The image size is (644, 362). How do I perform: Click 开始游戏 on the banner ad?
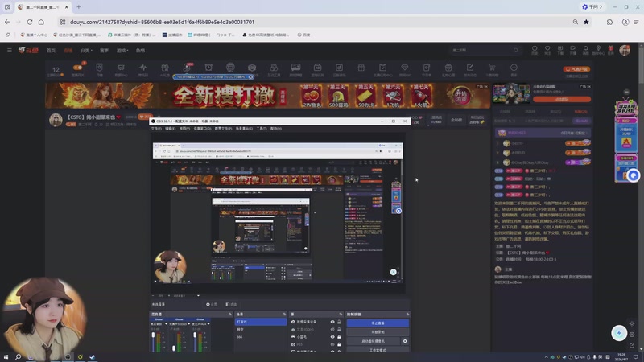click(460, 95)
